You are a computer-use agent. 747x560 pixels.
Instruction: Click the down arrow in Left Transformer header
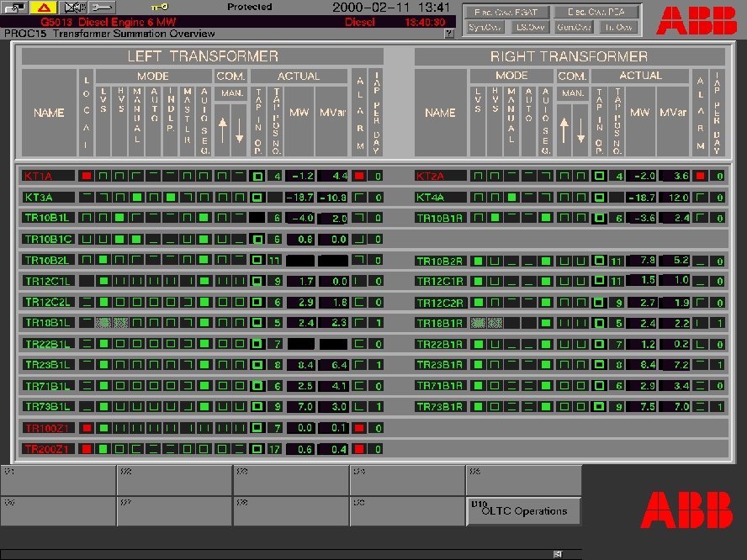click(x=239, y=130)
